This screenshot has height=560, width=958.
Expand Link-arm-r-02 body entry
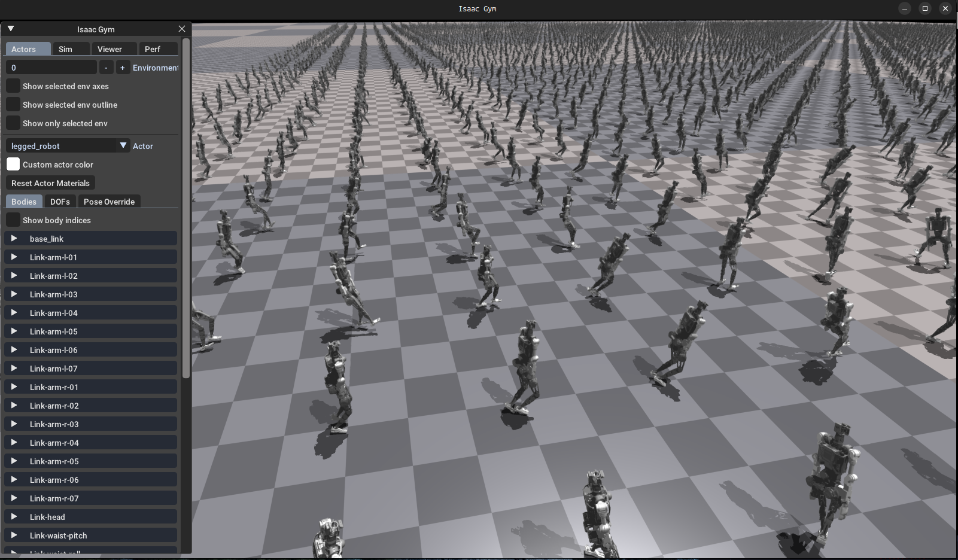pos(91,406)
